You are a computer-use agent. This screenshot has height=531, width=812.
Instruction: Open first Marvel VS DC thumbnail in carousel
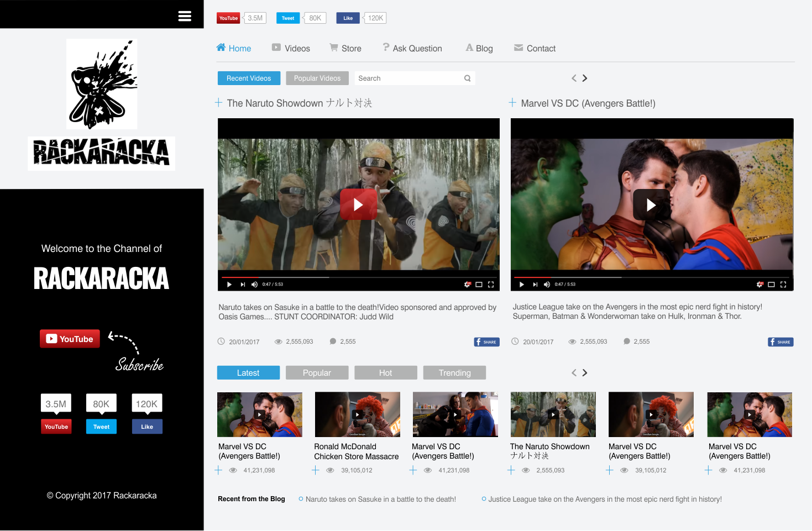tap(260, 414)
